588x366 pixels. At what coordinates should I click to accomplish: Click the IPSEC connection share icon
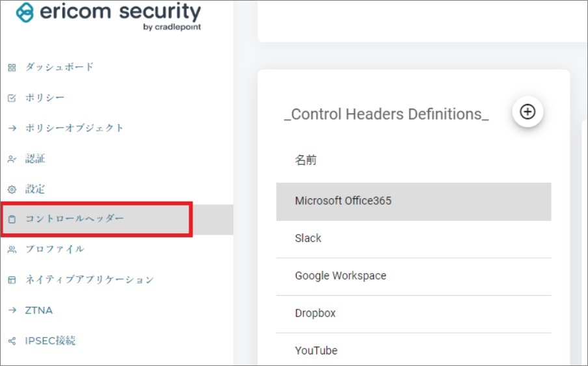coord(11,341)
